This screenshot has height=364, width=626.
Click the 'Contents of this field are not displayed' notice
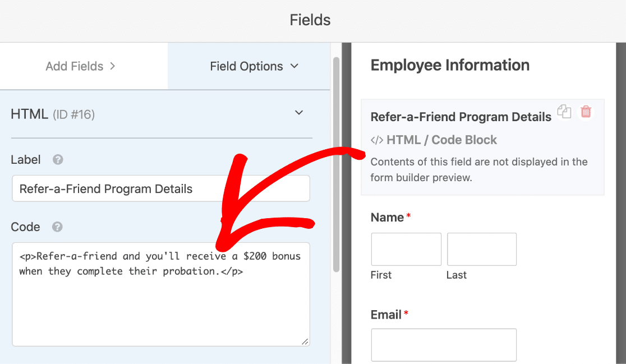click(479, 169)
